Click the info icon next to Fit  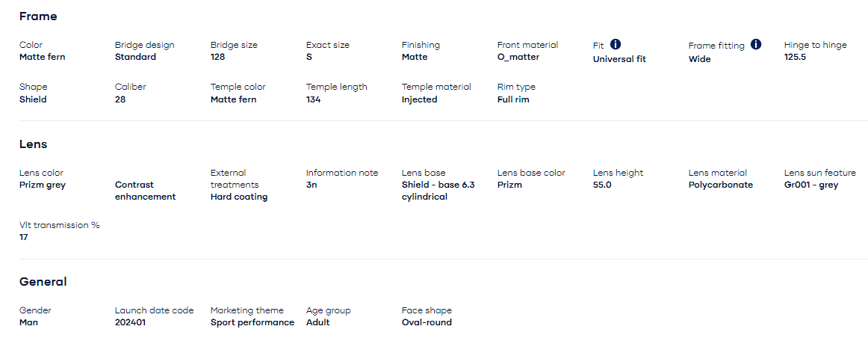(x=616, y=45)
